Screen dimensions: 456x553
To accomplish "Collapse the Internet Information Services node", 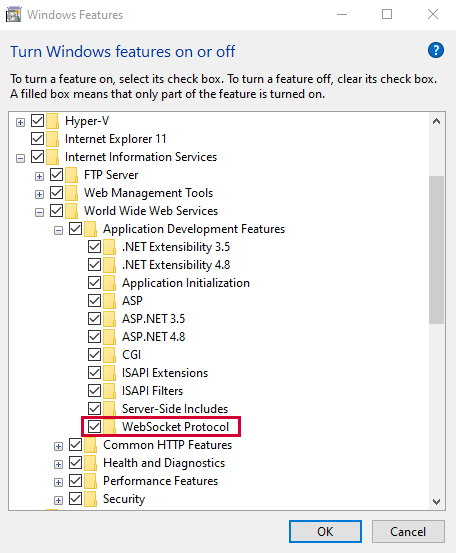I will click(20, 158).
